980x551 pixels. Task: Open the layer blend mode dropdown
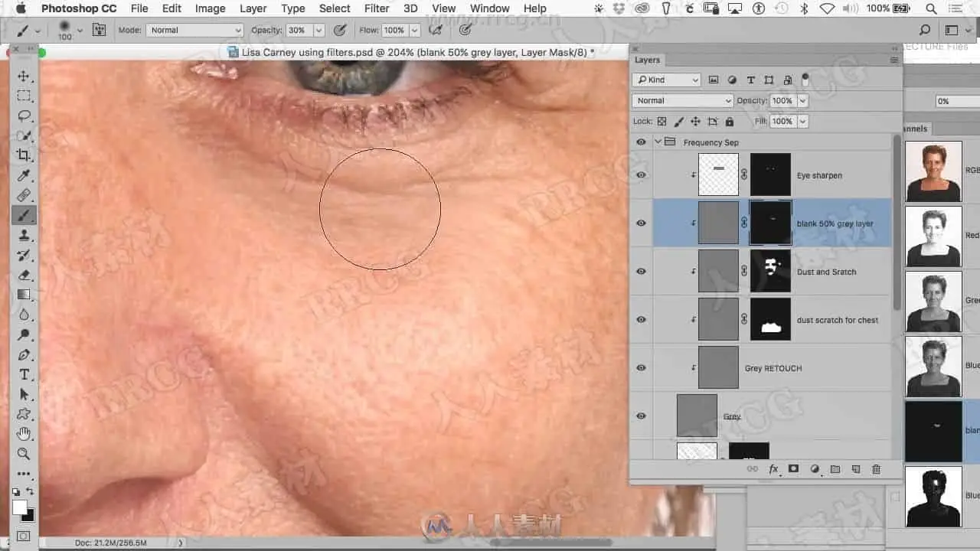[682, 101]
